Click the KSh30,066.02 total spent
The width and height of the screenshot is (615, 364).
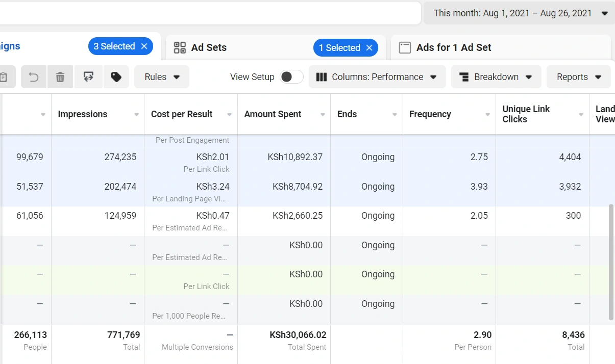point(298,335)
